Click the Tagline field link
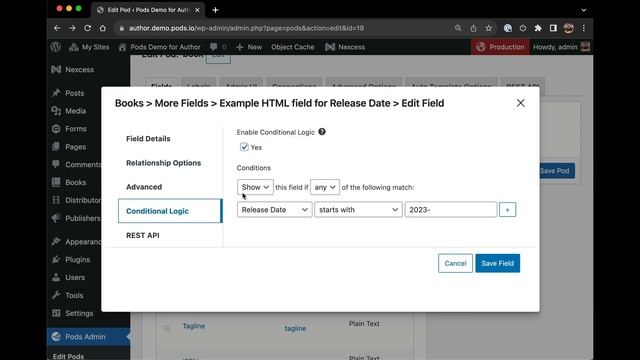This screenshot has width=640, height=360. point(193,326)
